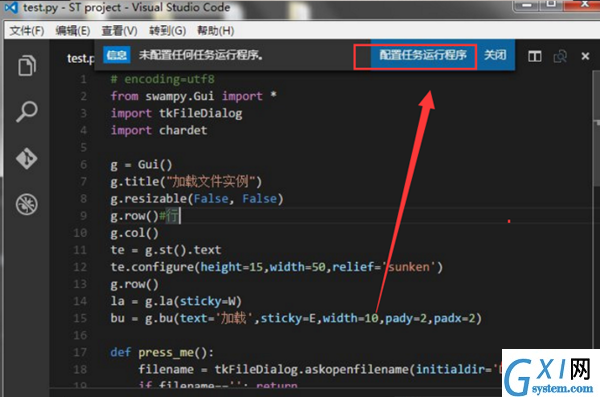
Task: Click the 'import tkFileDialog' line
Action: pyautogui.click(x=176, y=113)
